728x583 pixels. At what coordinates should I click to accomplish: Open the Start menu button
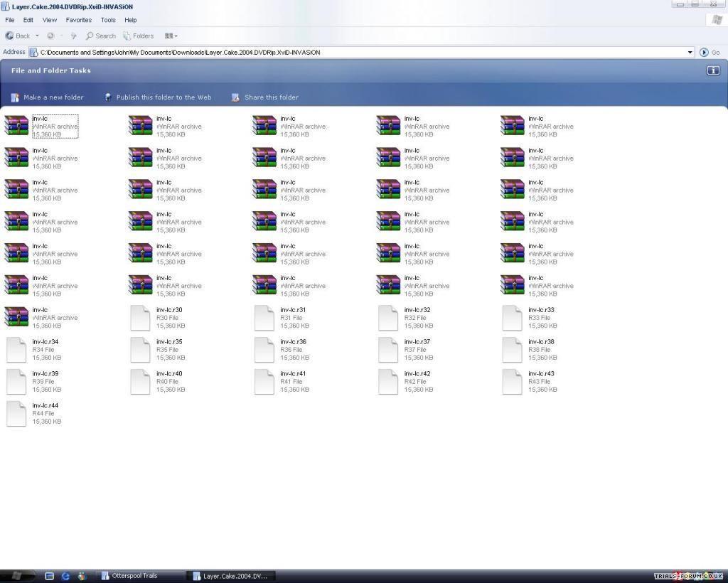[18, 576]
